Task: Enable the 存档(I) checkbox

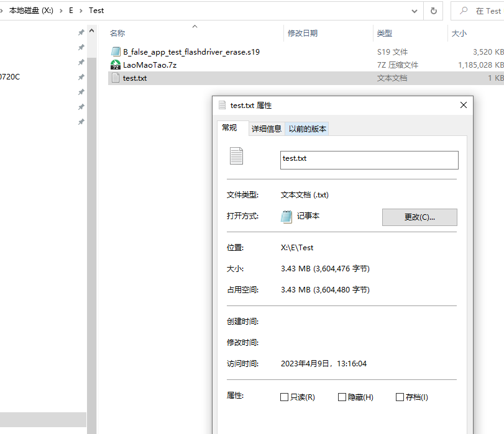Action: [400, 397]
